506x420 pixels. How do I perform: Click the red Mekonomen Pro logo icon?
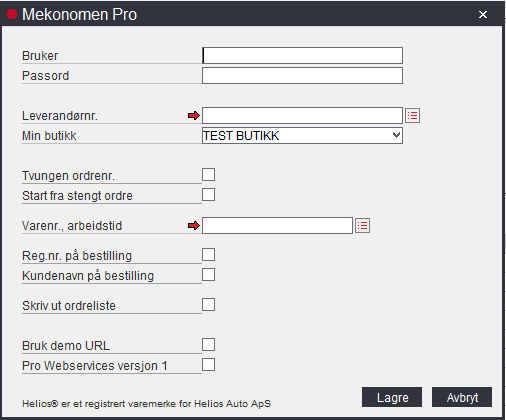coord(12,14)
